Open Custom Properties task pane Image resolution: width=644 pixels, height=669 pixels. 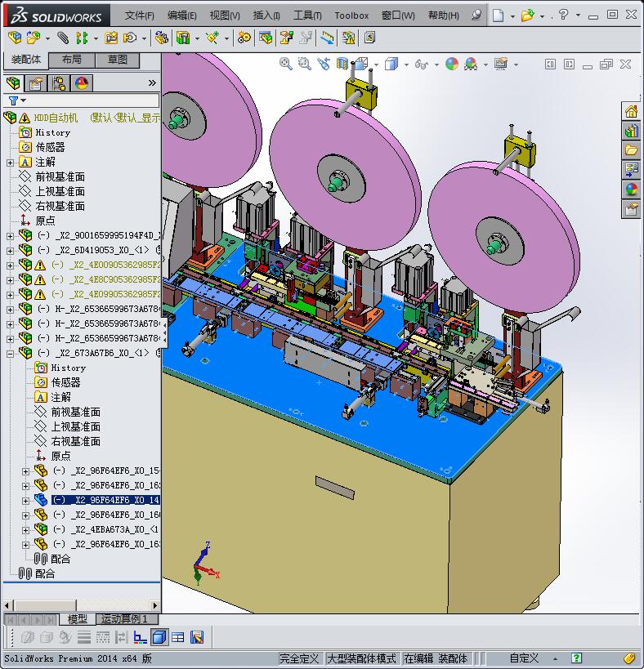tap(631, 209)
